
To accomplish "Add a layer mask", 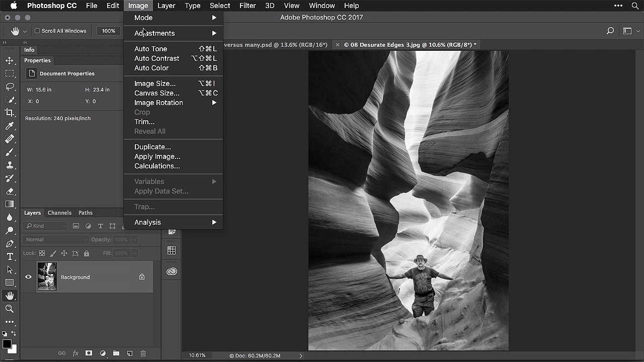I will pos(89,353).
